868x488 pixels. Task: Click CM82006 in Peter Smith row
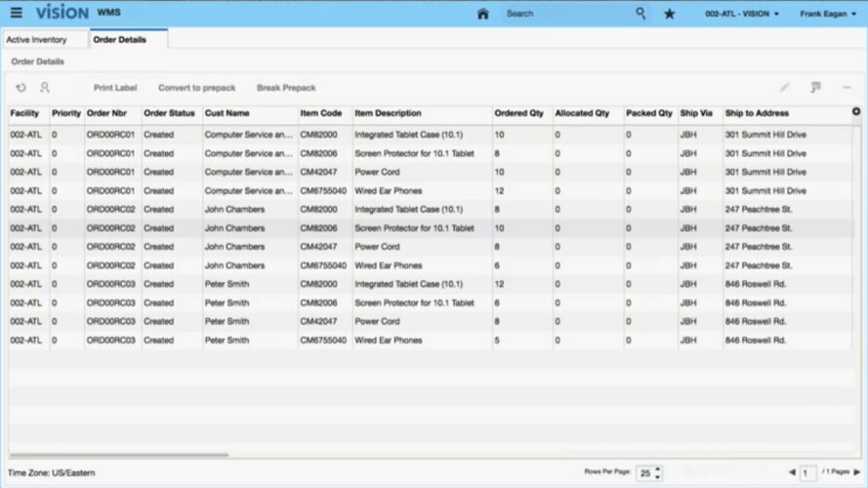click(318, 303)
